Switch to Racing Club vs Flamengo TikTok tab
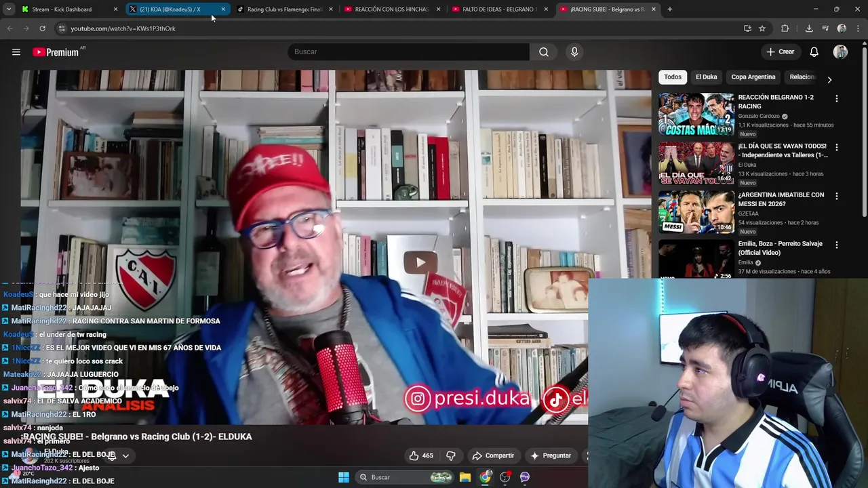This screenshot has width=868, height=488. 284,9
